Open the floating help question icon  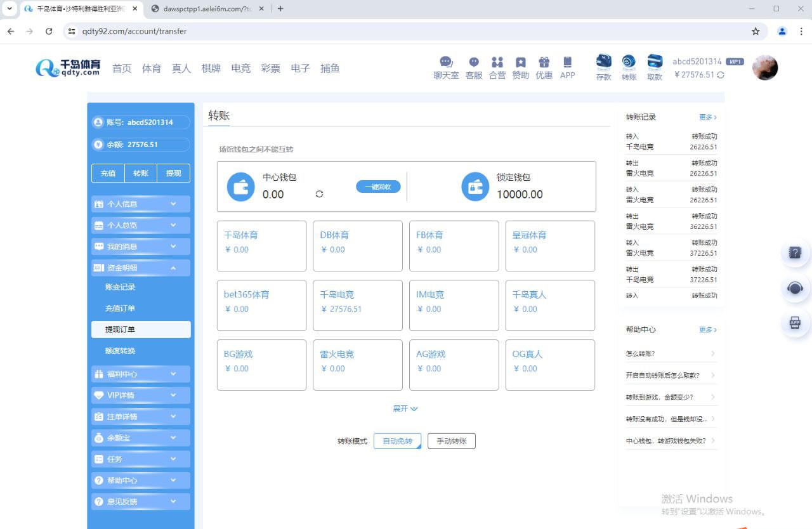click(x=795, y=252)
